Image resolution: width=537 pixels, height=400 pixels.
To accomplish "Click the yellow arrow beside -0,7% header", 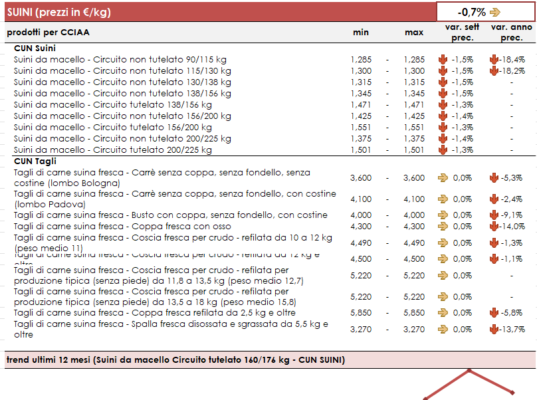I will (495, 13).
